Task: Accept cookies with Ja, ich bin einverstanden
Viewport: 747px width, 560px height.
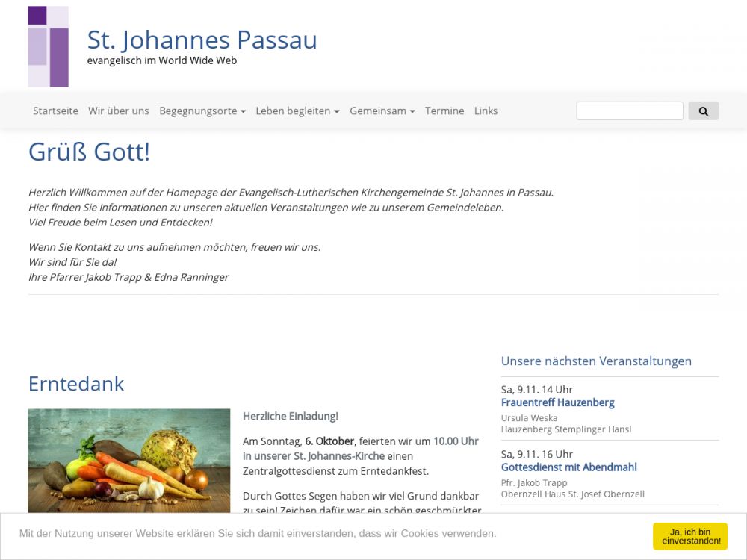Action: 689,536
